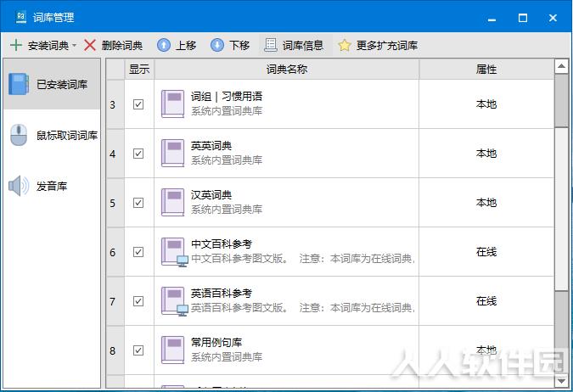Select the 中文百科参考 dictionary name
The image size is (573, 392).
coord(222,244)
